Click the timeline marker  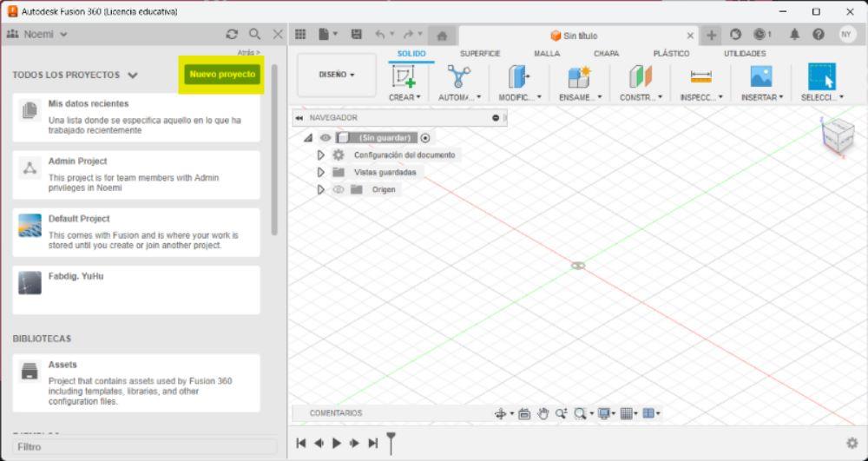point(391,443)
